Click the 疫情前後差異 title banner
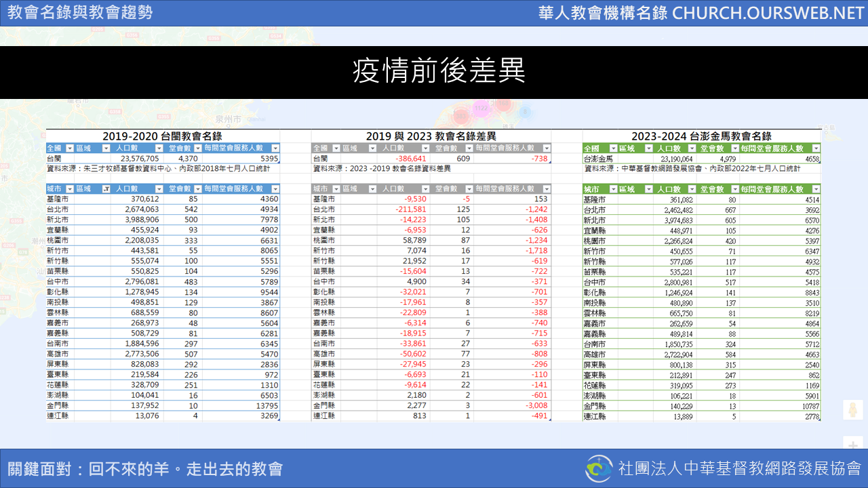The image size is (868, 488). 438,72
